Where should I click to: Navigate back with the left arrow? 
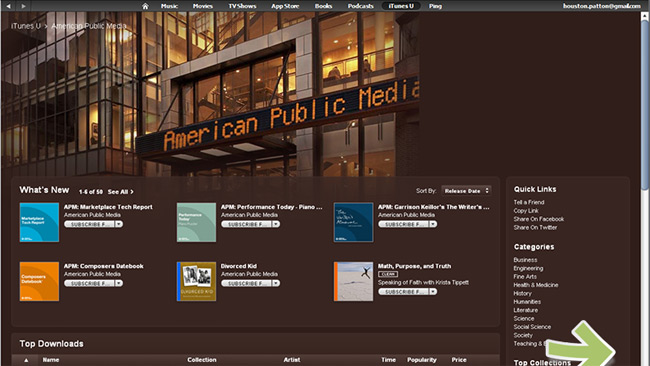[x=8, y=6]
